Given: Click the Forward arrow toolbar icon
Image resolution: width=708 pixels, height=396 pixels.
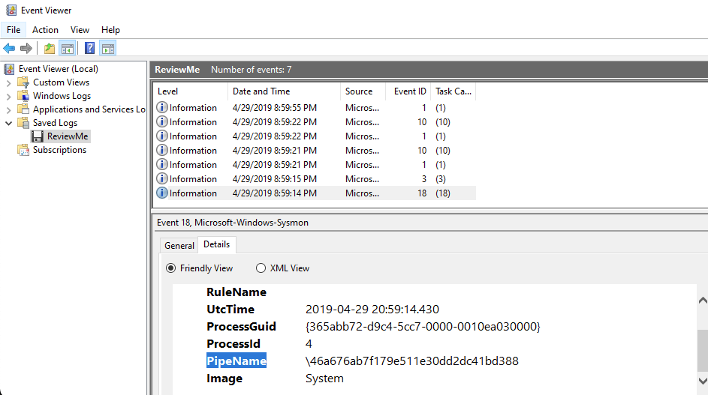Looking at the screenshot, I should click(26, 48).
